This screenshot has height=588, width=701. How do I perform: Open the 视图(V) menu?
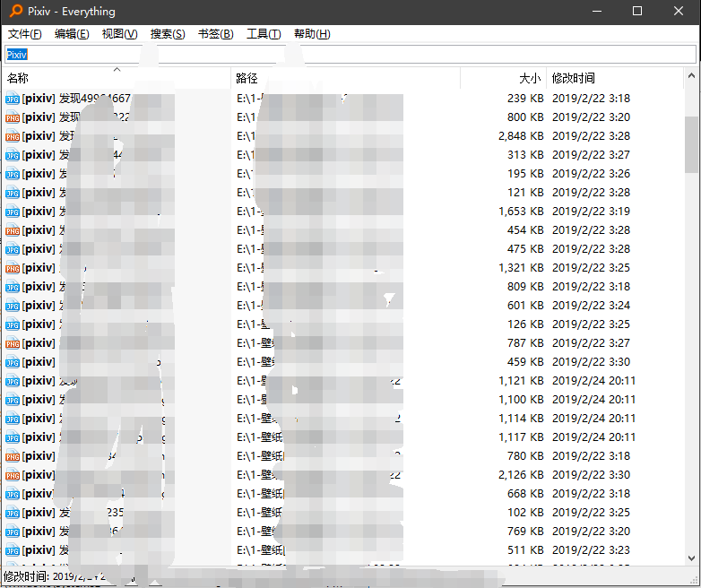pos(120,34)
